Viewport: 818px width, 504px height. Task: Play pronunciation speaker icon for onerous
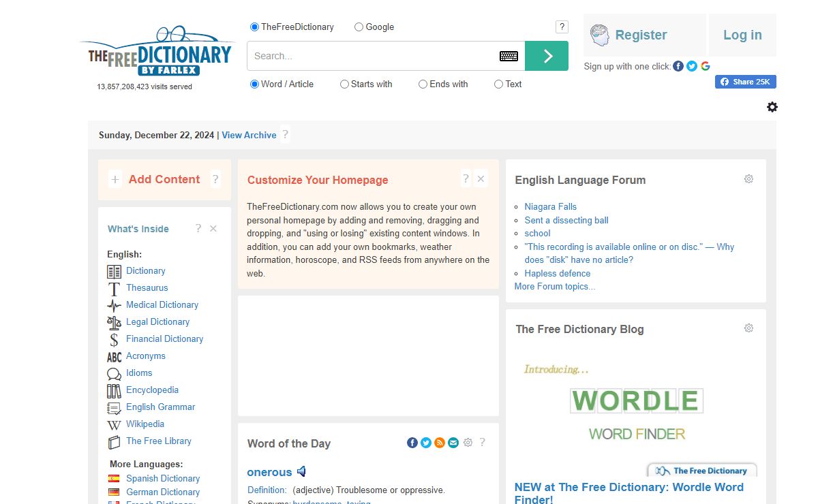pyautogui.click(x=301, y=471)
